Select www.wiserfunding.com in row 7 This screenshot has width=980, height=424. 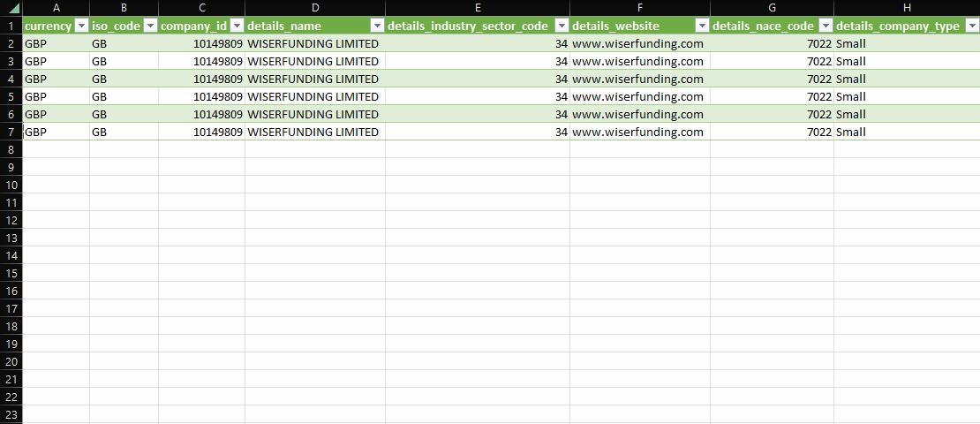click(x=640, y=132)
